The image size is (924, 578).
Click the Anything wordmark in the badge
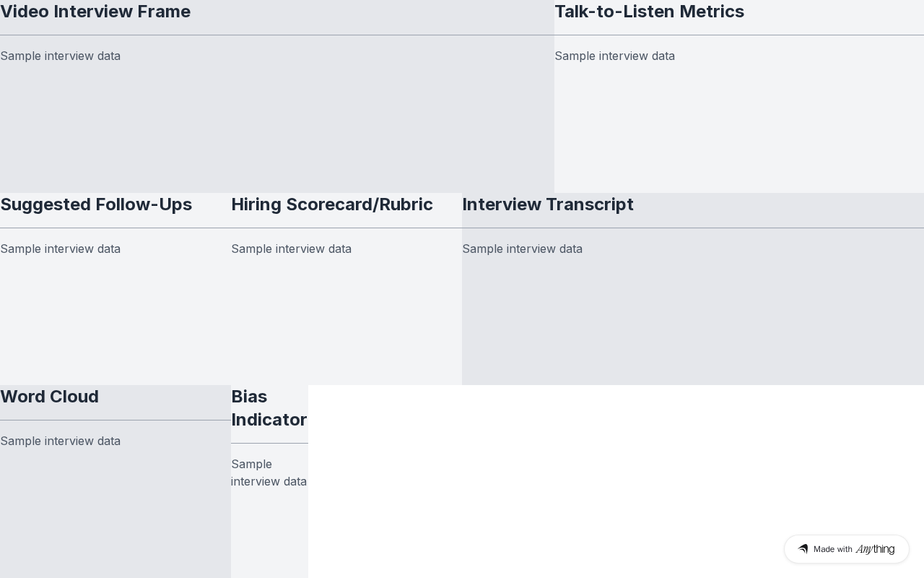pyautogui.click(x=875, y=549)
